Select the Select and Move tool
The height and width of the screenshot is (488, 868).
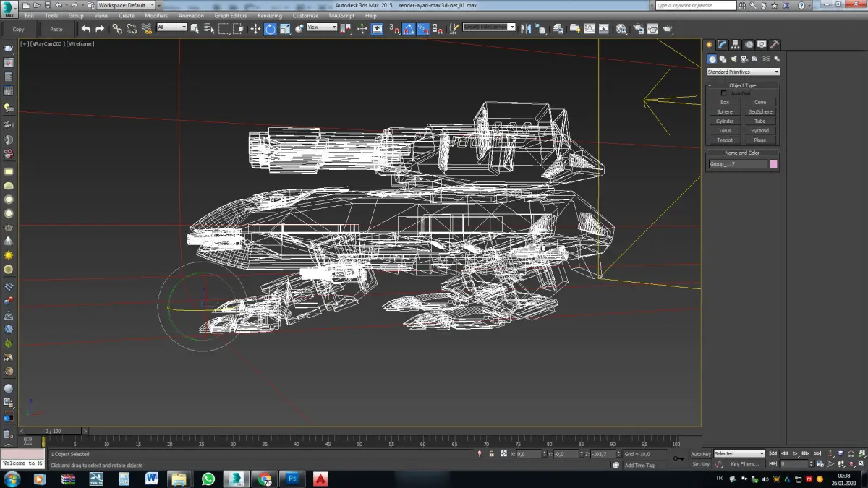tap(255, 29)
